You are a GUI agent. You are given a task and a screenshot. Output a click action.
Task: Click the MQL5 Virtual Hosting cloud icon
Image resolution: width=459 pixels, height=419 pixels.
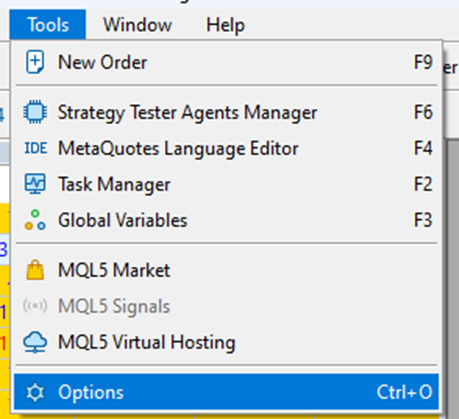tap(35, 342)
